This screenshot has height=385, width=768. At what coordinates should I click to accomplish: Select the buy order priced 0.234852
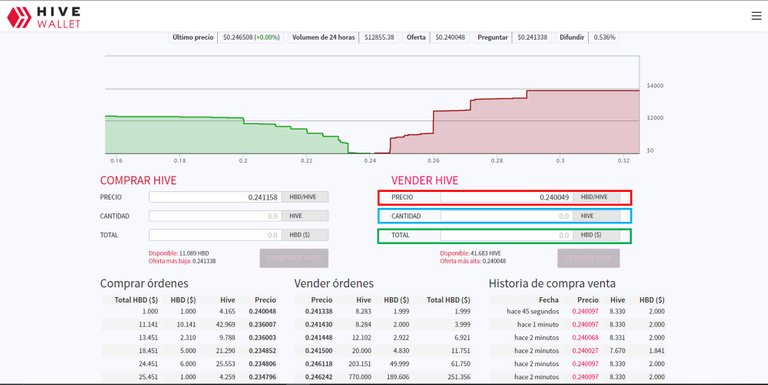189,351
